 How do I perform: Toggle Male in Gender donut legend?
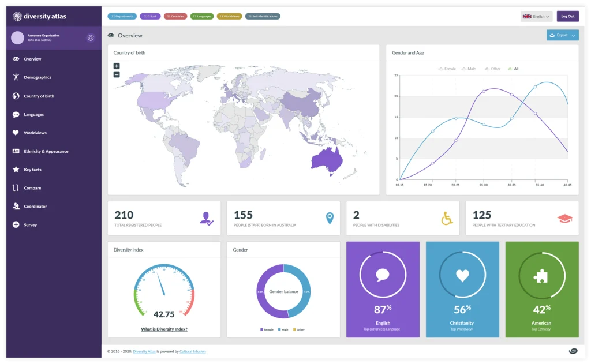point(283,330)
